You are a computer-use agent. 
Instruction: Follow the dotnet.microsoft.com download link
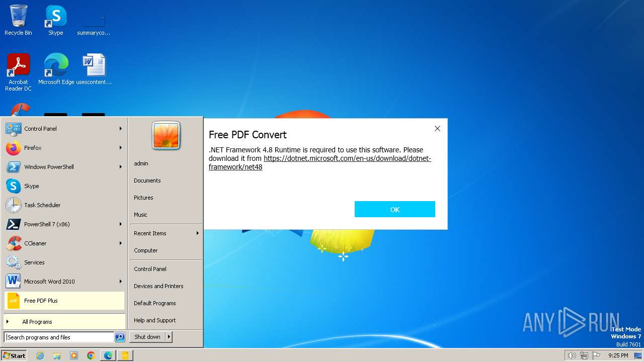tap(347, 158)
